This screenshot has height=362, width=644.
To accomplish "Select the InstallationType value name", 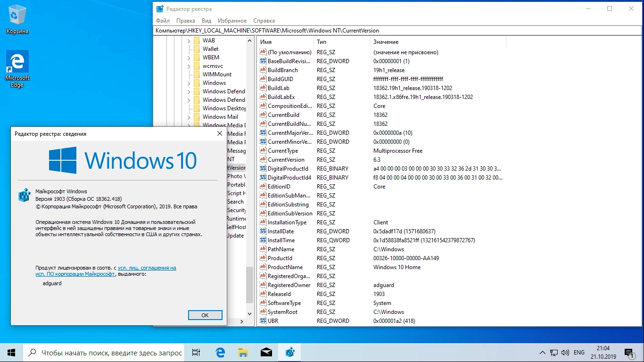I will (287, 222).
